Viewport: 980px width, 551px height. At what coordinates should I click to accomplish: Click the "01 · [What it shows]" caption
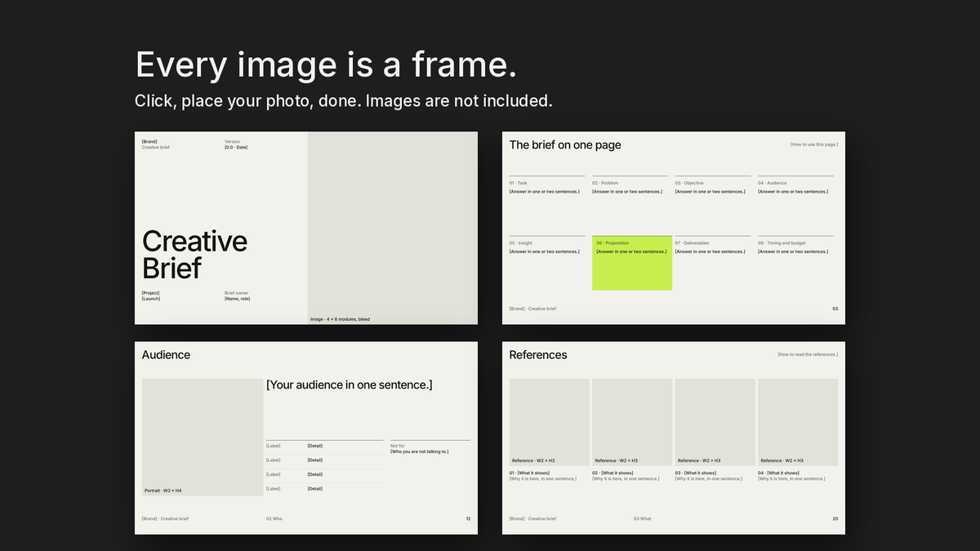click(529, 473)
